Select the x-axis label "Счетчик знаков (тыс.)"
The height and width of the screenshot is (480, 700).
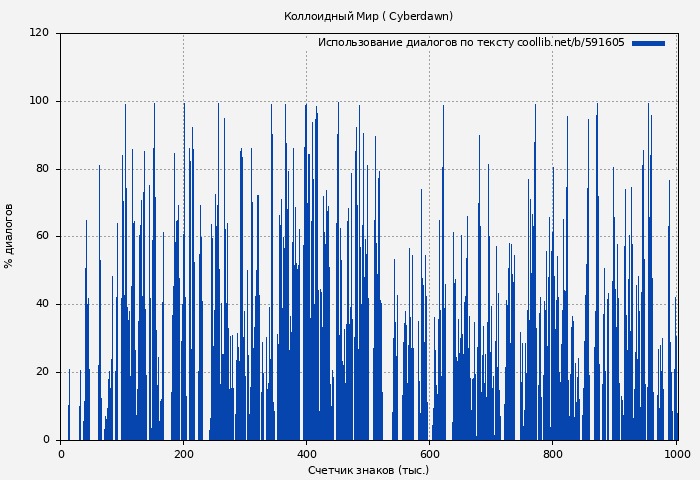point(368,470)
